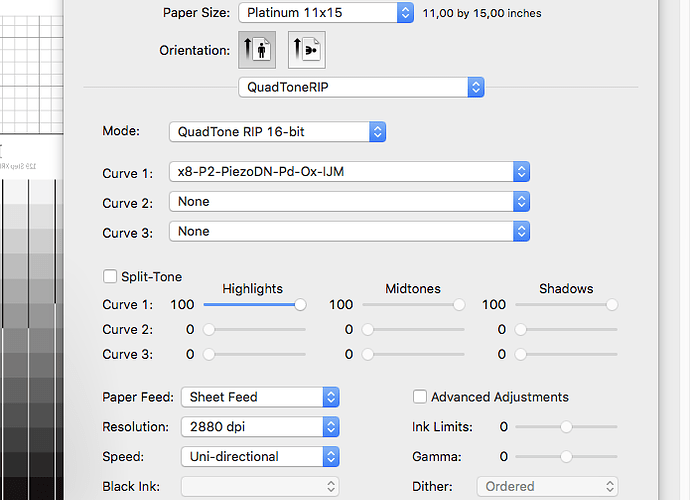Open the Curve 3 dropdown
The height and width of the screenshot is (500, 690).
[349, 232]
